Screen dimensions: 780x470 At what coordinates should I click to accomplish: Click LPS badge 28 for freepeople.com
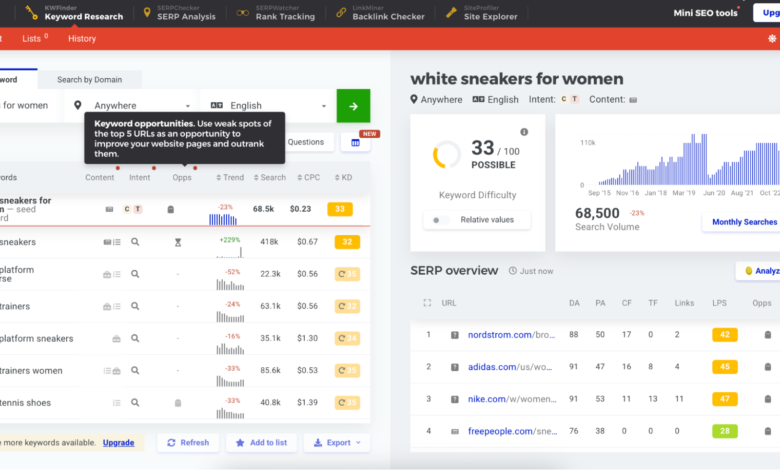(x=725, y=431)
